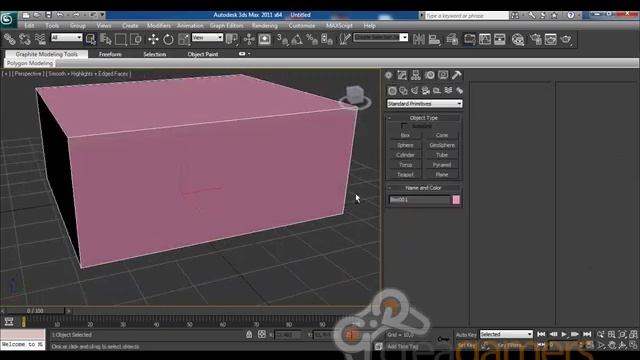Open the Render Setup dialog icon
Screen dimensions: 640x360
536,39
